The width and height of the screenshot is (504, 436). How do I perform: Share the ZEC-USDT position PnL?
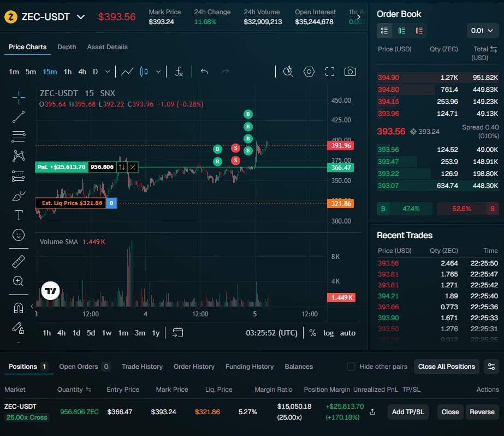[x=372, y=412]
